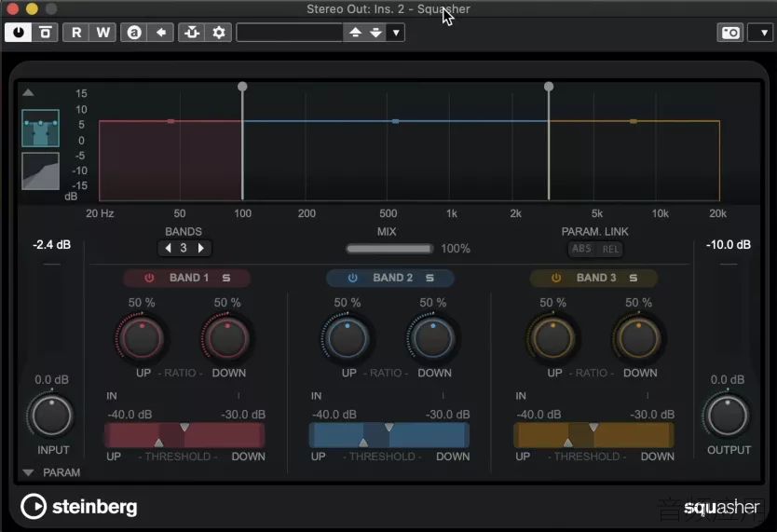777x532 pixels.
Task: Click the yellow minimize window button
Action: (32, 8)
